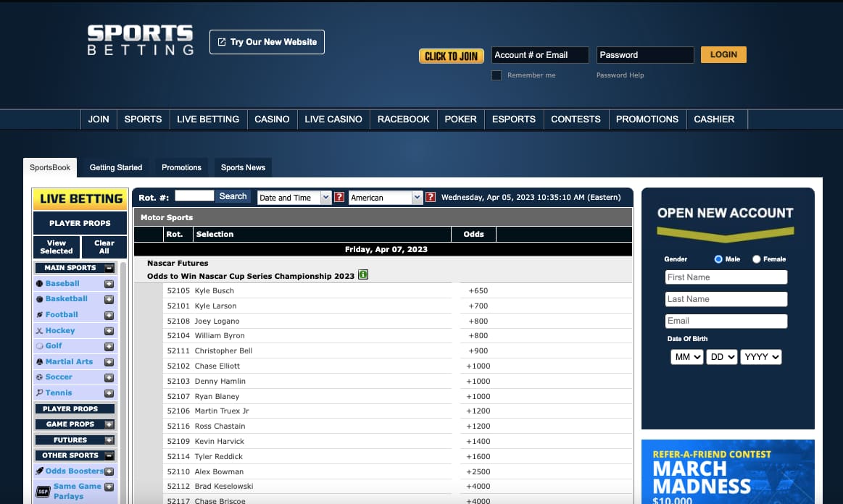Expand the Futures section
The width and height of the screenshot is (843, 504).
tap(109, 440)
